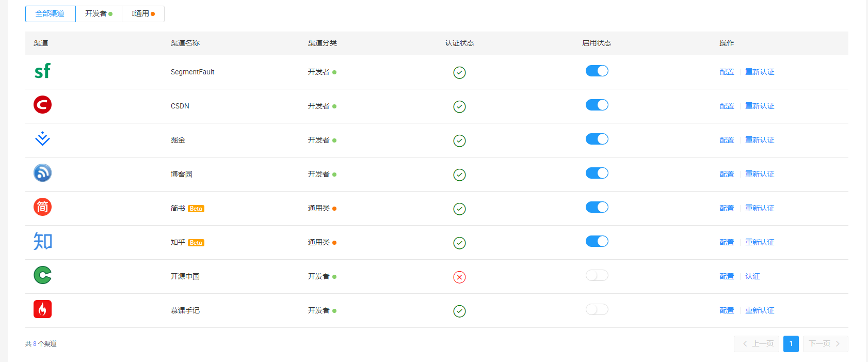Click the red flame 慕课手记 logo
868x362 pixels.
[42, 309]
